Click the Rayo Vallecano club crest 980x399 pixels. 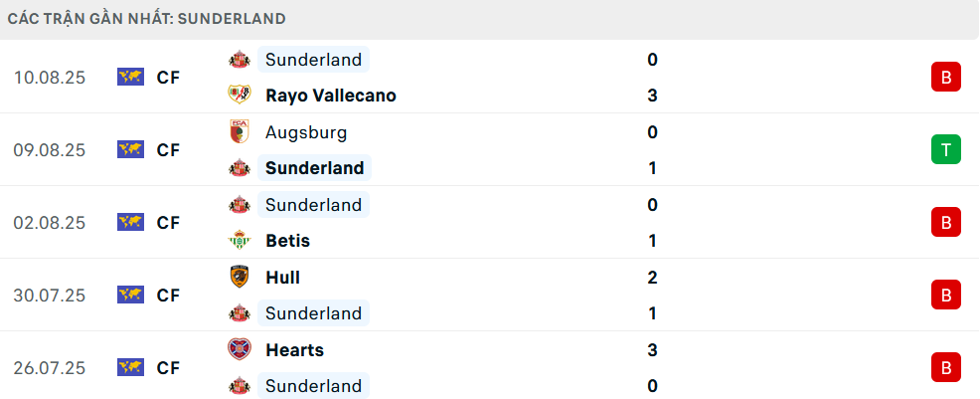point(239,96)
